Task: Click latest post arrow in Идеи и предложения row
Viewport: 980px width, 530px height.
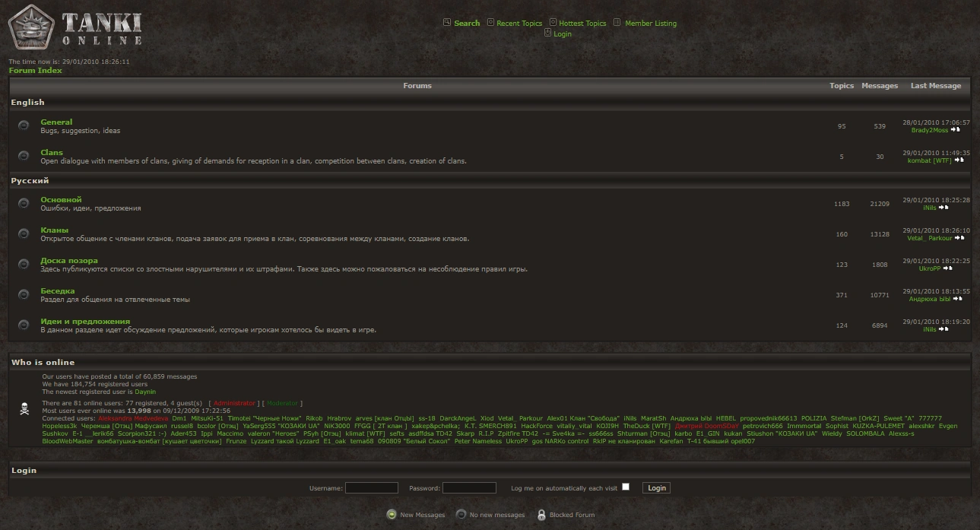Action: pyautogui.click(x=944, y=329)
